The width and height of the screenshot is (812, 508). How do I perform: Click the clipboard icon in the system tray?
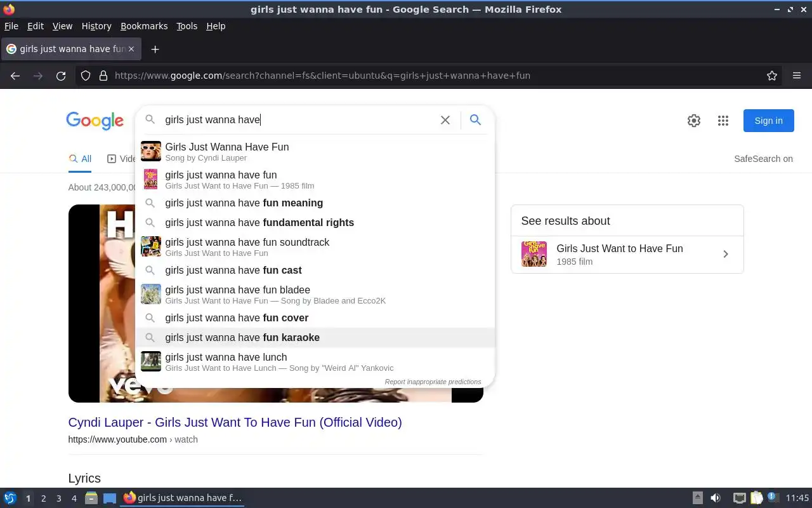757,498
